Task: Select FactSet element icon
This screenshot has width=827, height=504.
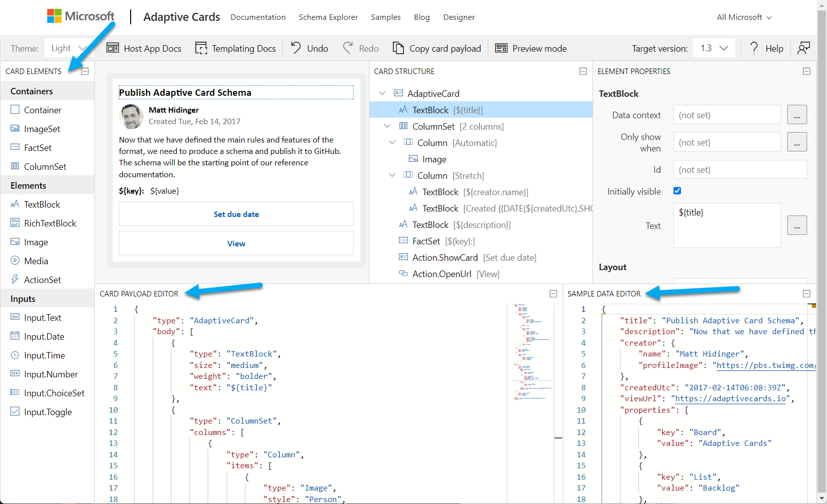Action: [x=15, y=147]
